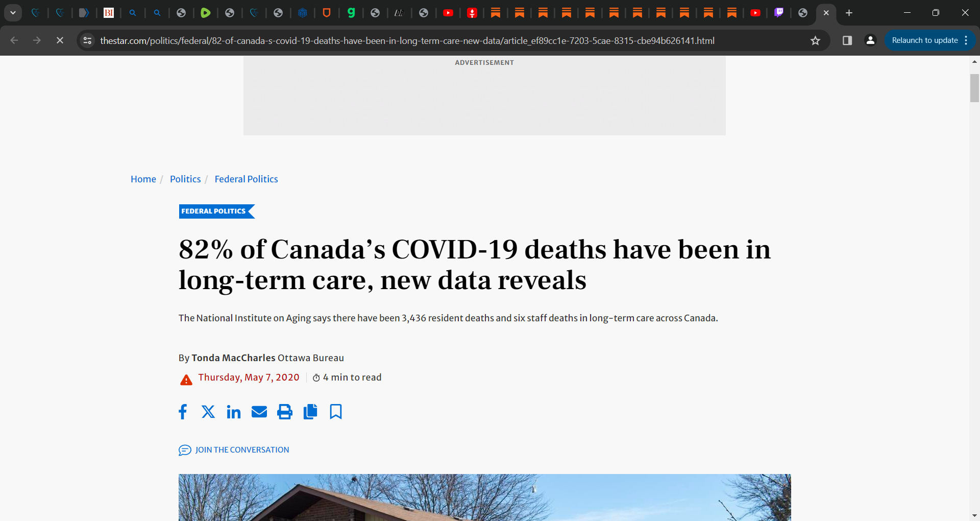Switch to the grey-blue arrow icon tab
The width and height of the screenshot is (980, 521).
[x=84, y=13]
